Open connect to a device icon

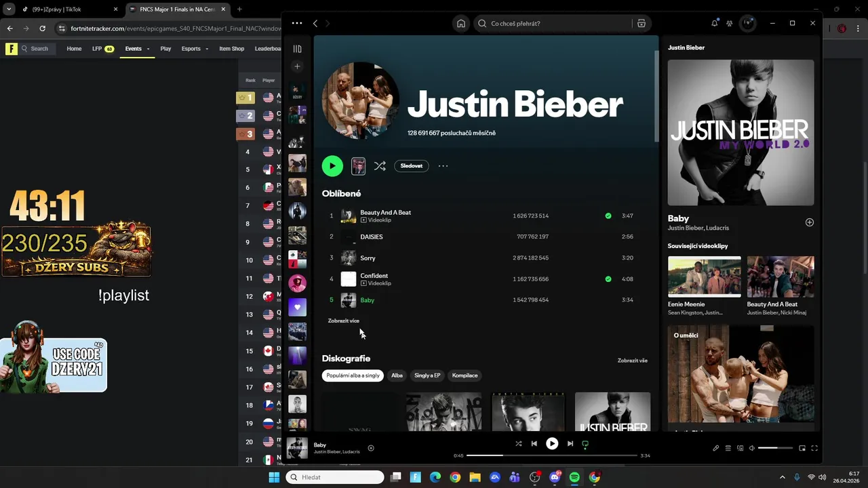pos(741,448)
